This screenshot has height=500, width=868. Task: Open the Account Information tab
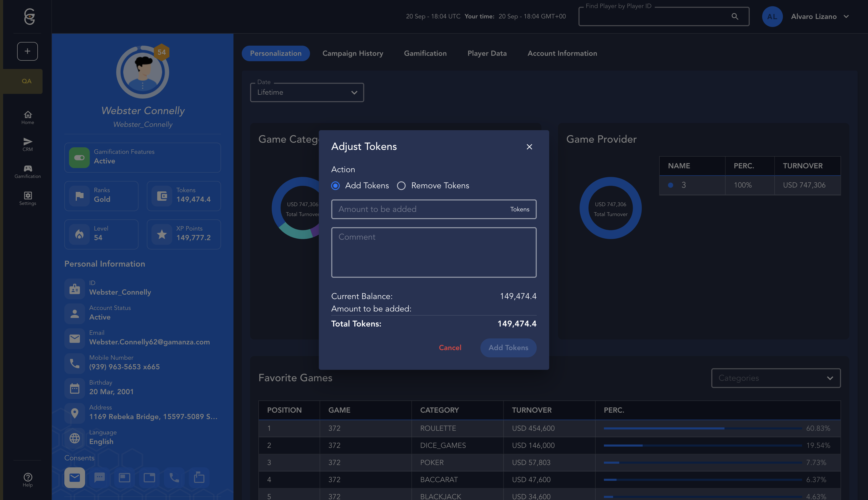[562, 53]
